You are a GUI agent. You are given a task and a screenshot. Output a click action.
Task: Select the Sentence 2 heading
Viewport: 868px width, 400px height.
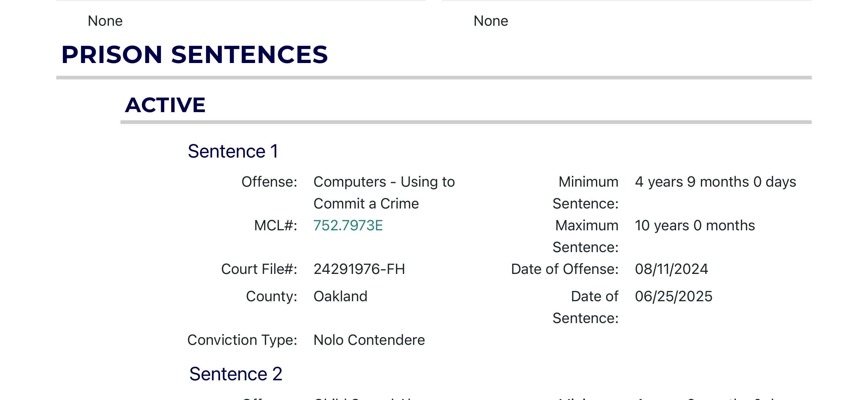(x=235, y=374)
